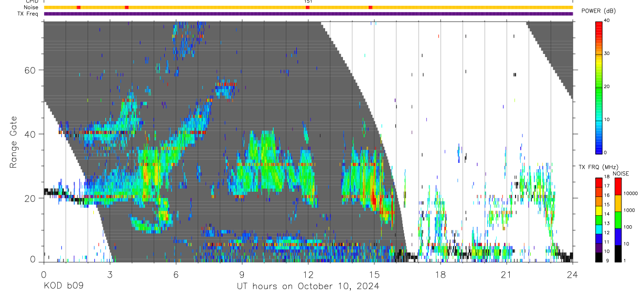Pick the yellow 15 MHz TX FRQ swatch
Viewport: 644px width, 297px height.
click(x=599, y=211)
